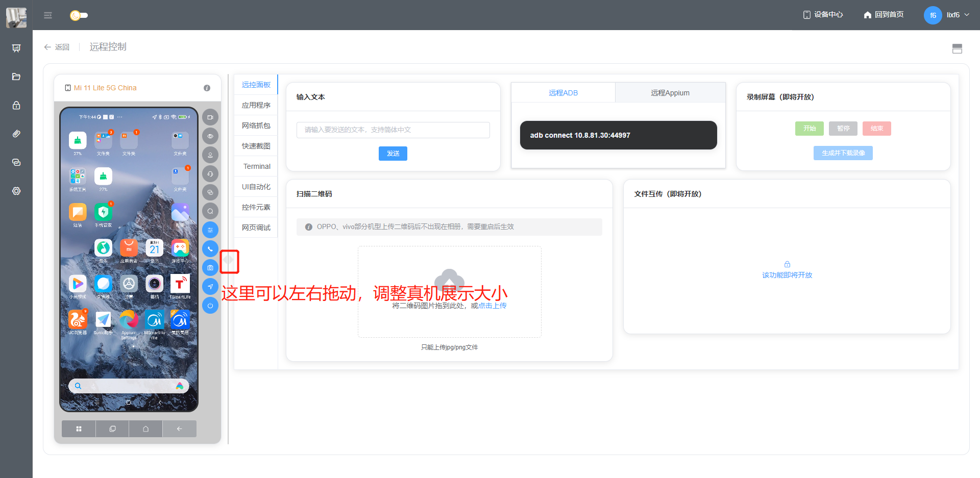Open the sliders adjustment icon beside phone
The height and width of the screenshot is (478, 980).
[210, 230]
